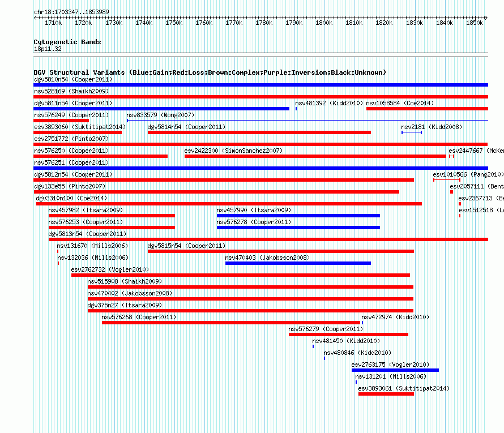Click nsv457982 (Itsara2009) label
504x433 pixels.
click(86, 210)
